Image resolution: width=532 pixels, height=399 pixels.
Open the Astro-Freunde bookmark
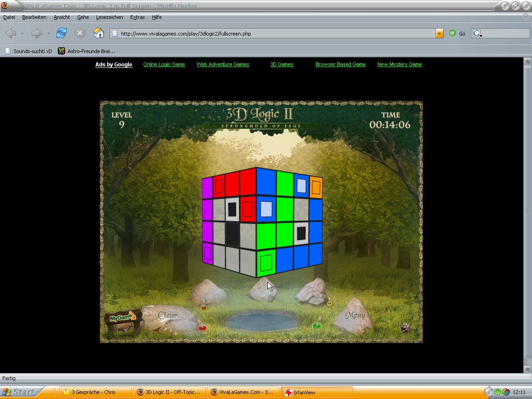pos(86,51)
